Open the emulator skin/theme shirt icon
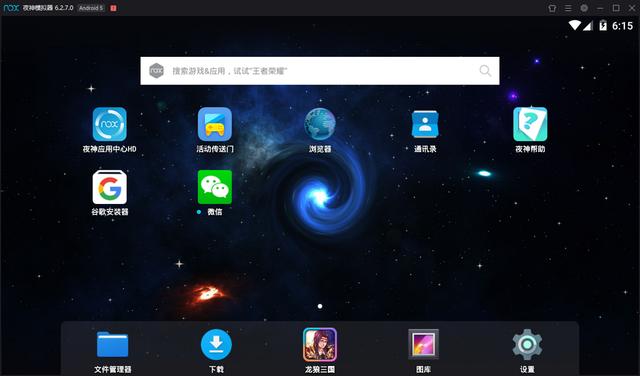Viewport: 640px width, 376px height. click(552, 8)
